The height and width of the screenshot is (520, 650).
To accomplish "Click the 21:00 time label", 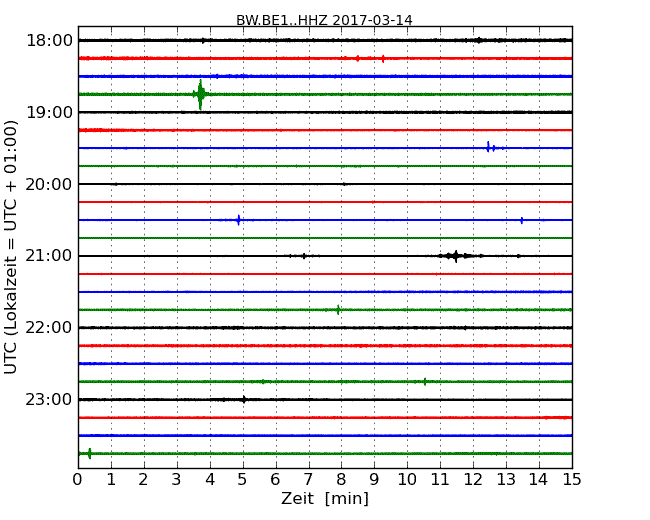I will [x=49, y=256].
